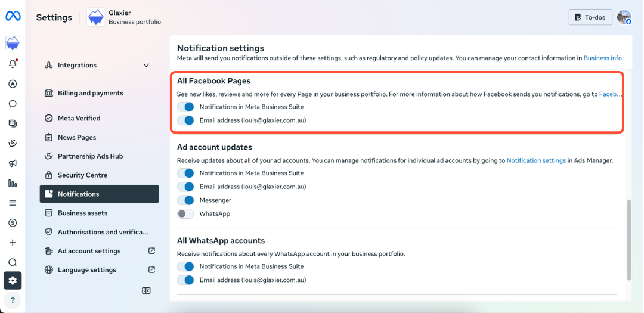The width and height of the screenshot is (644, 313).
Task: Open the notifications bell in left rail
Action: 13,64
